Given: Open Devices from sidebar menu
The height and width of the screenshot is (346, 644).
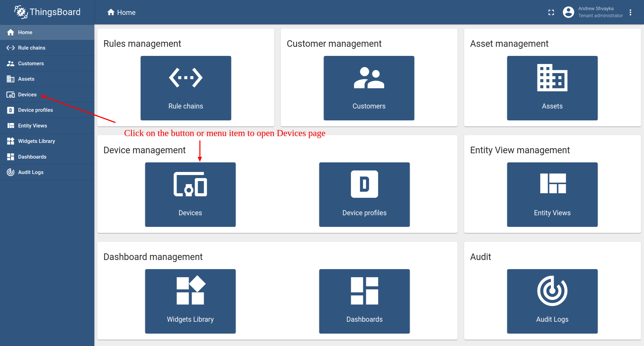Looking at the screenshot, I should [27, 95].
